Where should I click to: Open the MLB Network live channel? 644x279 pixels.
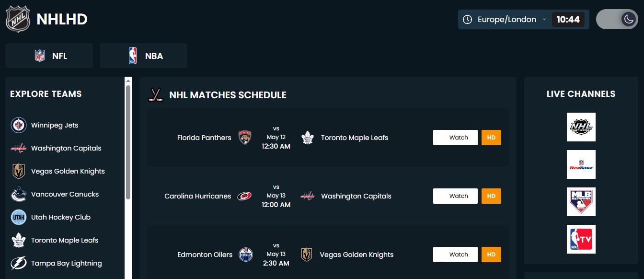pos(581,202)
